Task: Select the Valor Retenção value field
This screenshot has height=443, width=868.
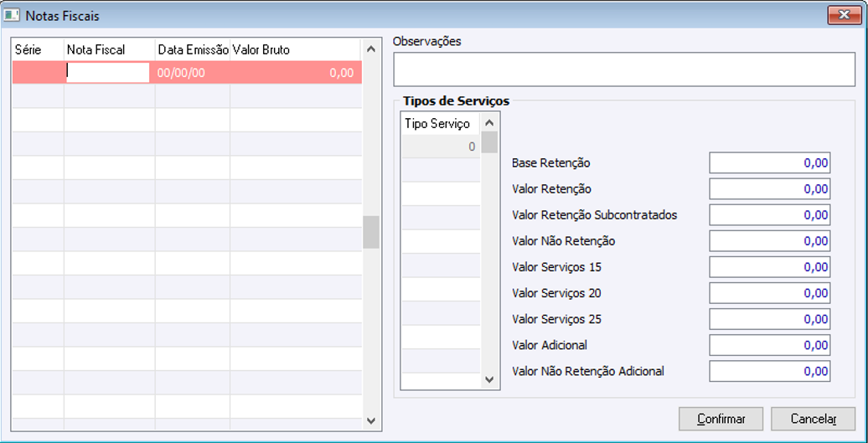Action: point(769,189)
